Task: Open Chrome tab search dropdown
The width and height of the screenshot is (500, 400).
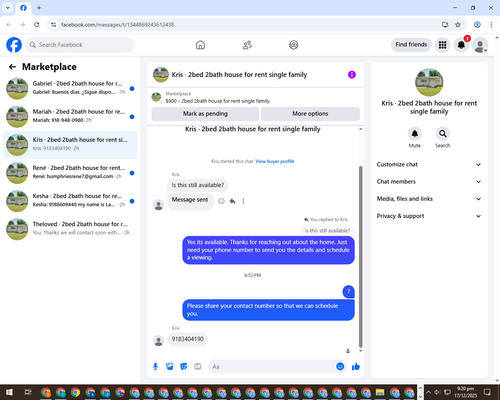Action: [x=8, y=8]
